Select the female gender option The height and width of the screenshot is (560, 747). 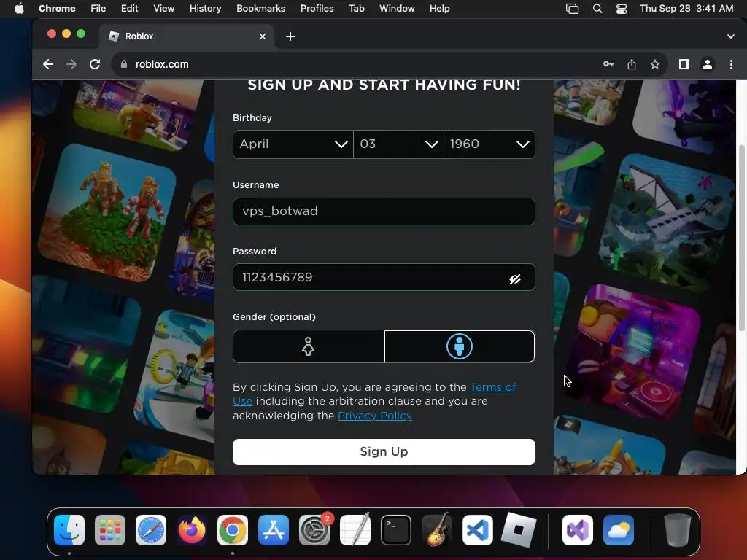click(x=309, y=346)
